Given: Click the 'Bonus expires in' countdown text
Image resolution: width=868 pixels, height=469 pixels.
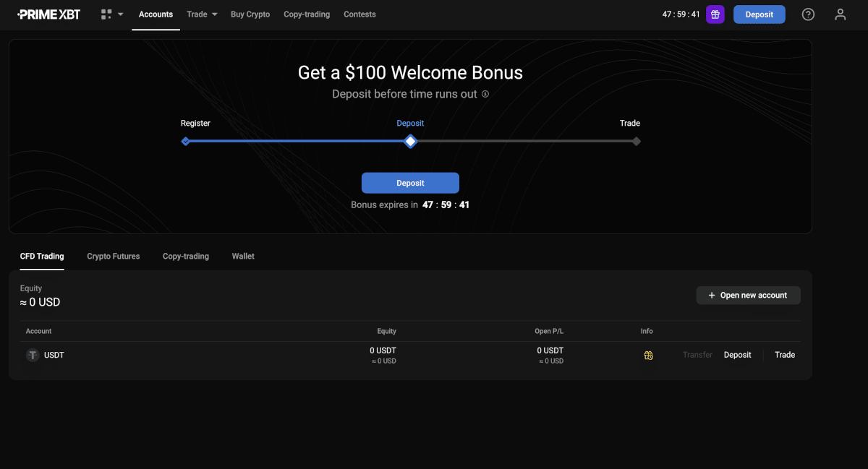Looking at the screenshot, I should click(x=410, y=205).
